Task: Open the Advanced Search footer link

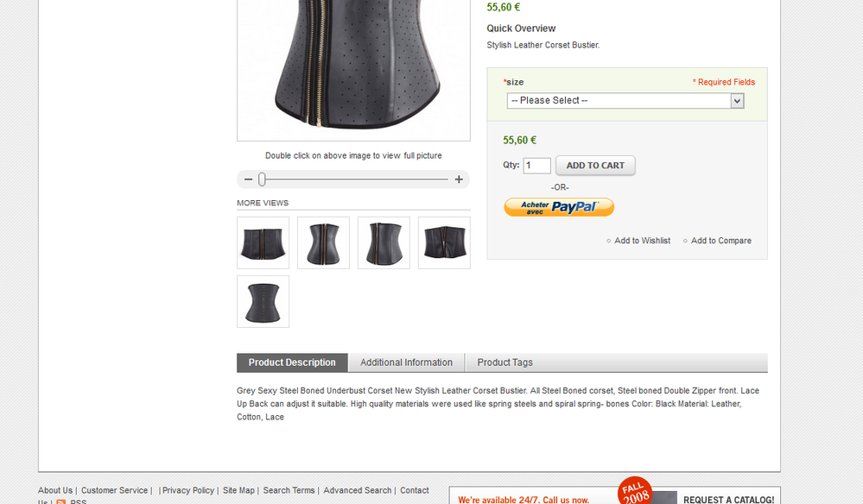Action: click(x=357, y=490)
